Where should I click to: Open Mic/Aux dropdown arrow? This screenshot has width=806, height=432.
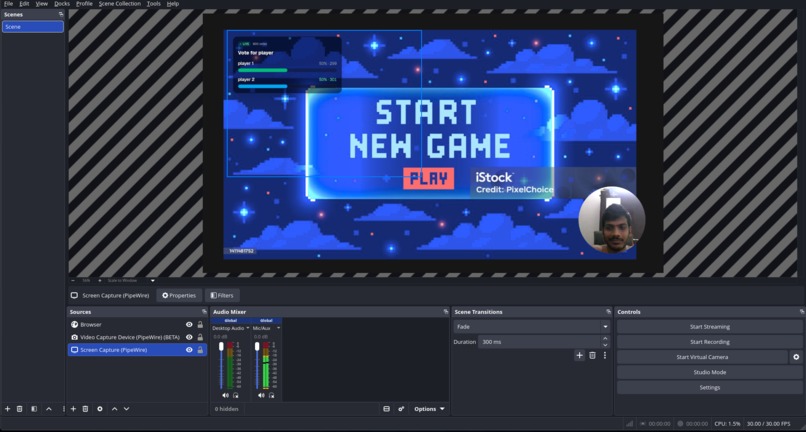pyautogui.click(x=279, y=328)
